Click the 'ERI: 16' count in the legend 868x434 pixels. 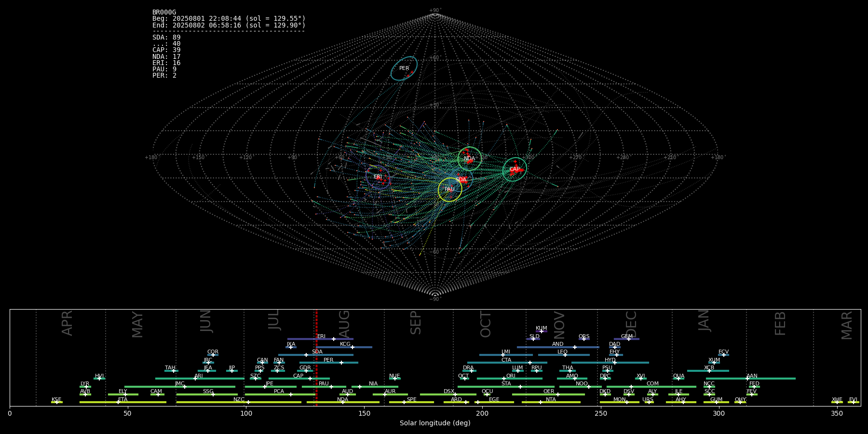point(166,63)
